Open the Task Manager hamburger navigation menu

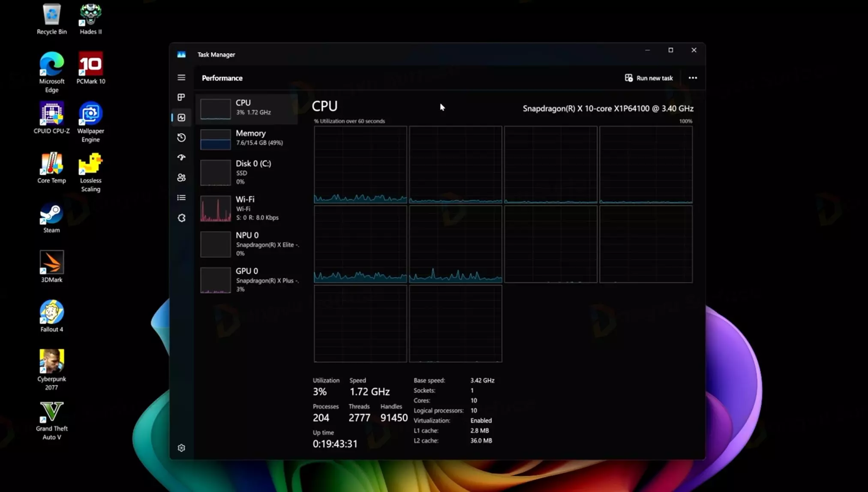pyautogui.click(x=181, y=78)
